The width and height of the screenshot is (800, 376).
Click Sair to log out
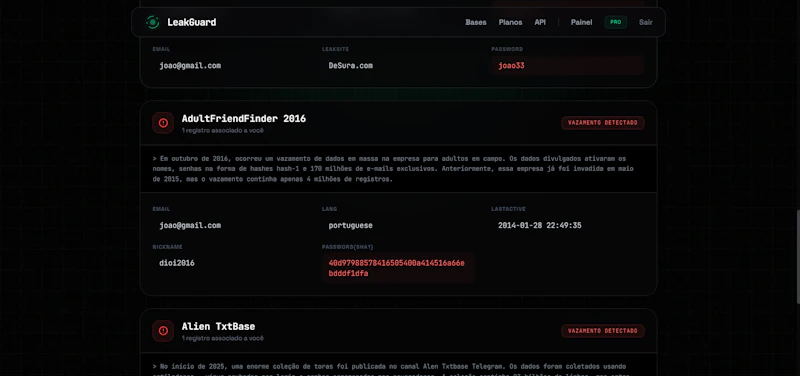pos(645,22)
